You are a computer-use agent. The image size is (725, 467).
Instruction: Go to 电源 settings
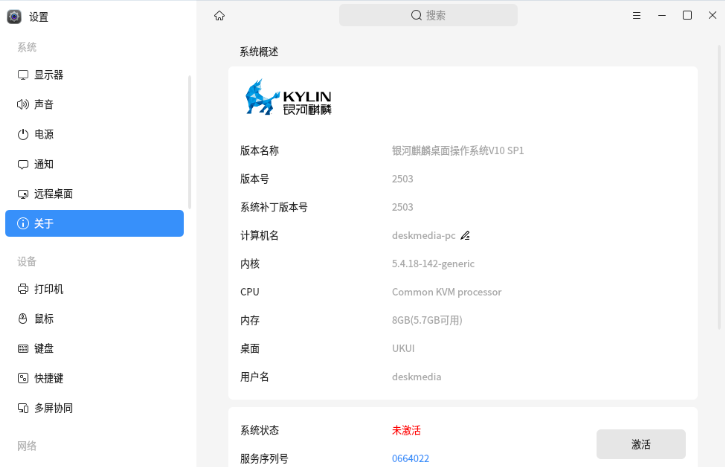[x=94, y=135]
